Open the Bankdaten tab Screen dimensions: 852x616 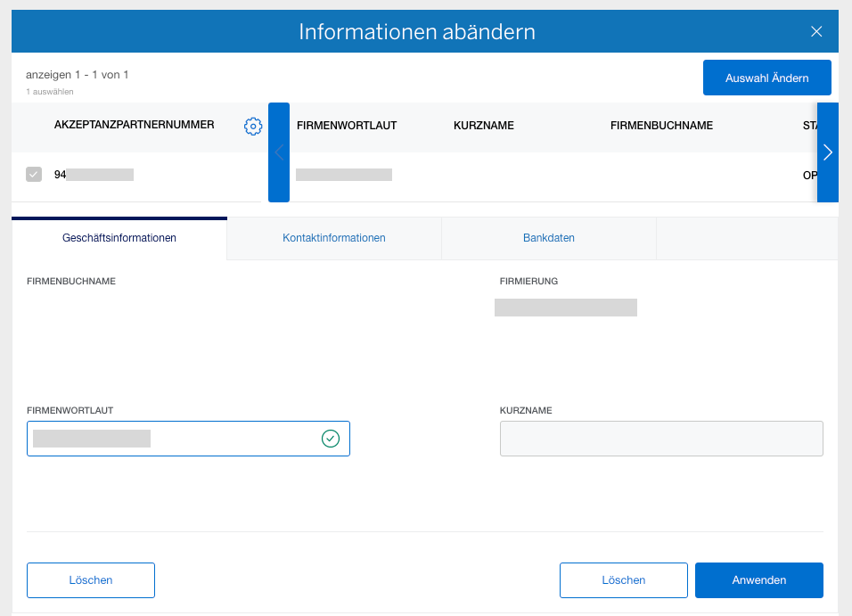click(548, 238)
